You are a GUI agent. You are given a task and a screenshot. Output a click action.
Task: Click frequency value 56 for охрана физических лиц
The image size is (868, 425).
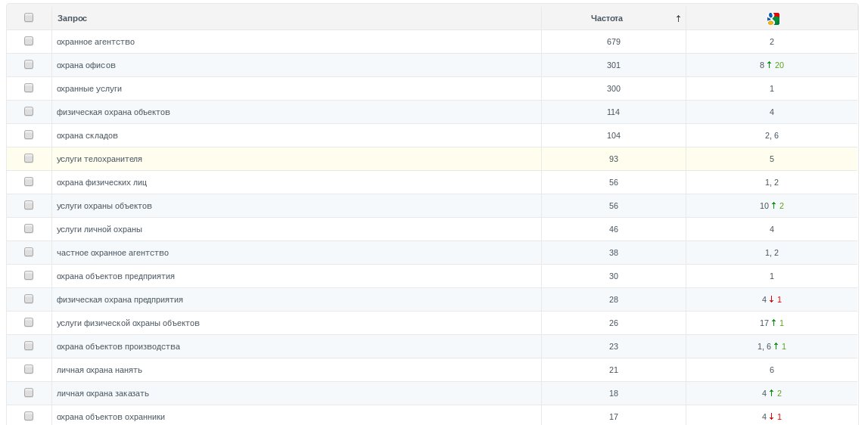tap(613, 182)
